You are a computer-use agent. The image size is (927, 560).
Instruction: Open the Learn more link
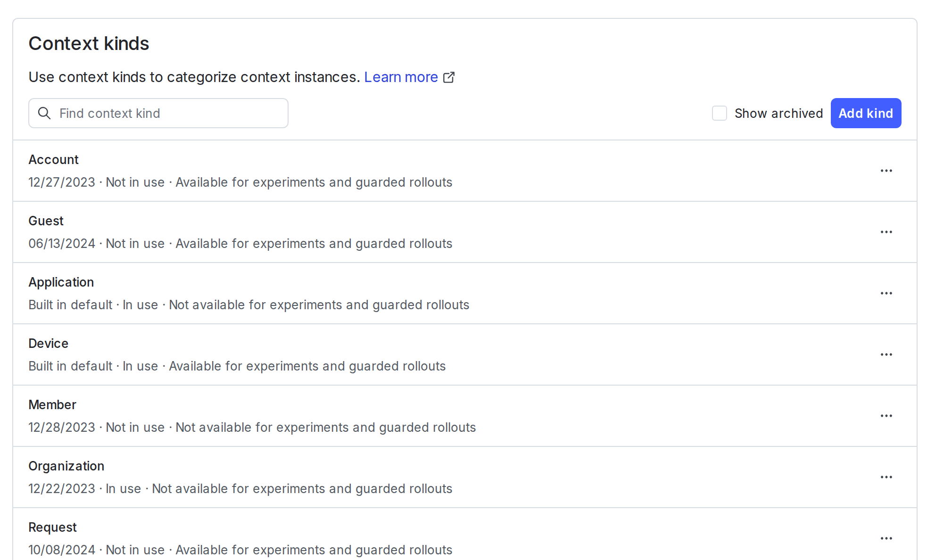pyautogui.click(x=401, y=77)
